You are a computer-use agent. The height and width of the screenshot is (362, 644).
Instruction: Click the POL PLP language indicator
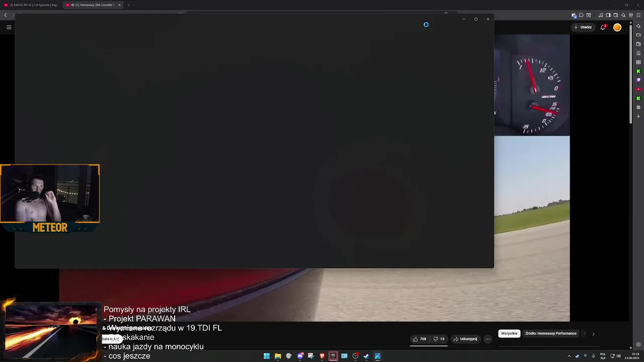coord(603,356)
